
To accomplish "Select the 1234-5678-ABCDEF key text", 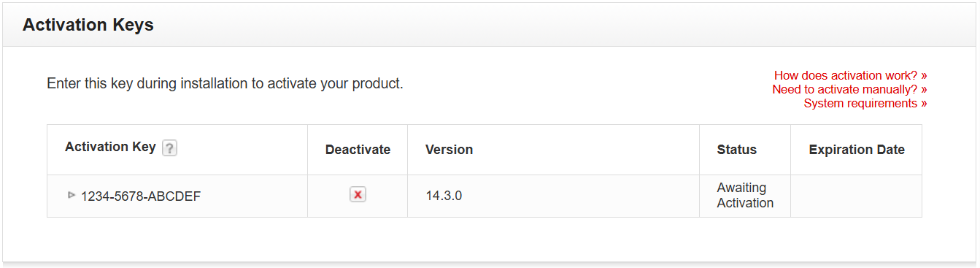I will pos(141,196).
